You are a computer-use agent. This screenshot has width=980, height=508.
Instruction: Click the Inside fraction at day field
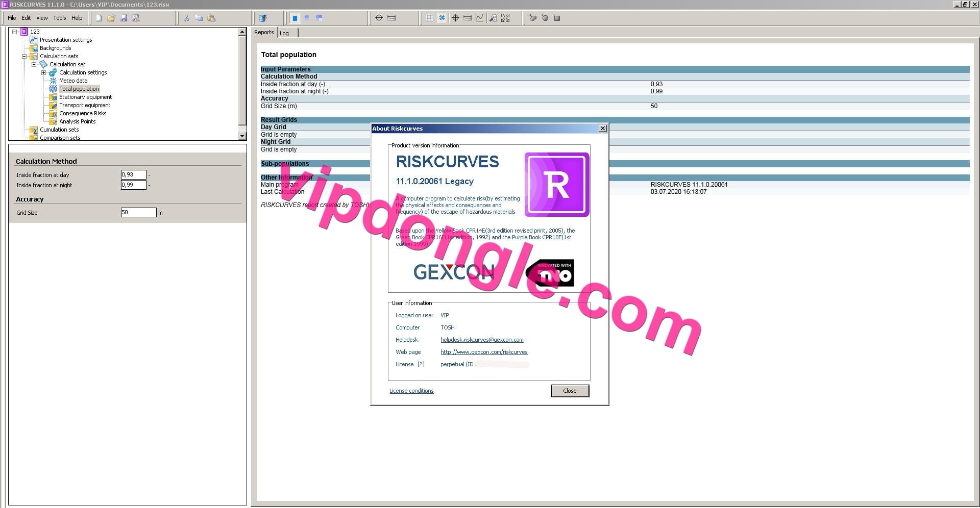click(133, 174)
